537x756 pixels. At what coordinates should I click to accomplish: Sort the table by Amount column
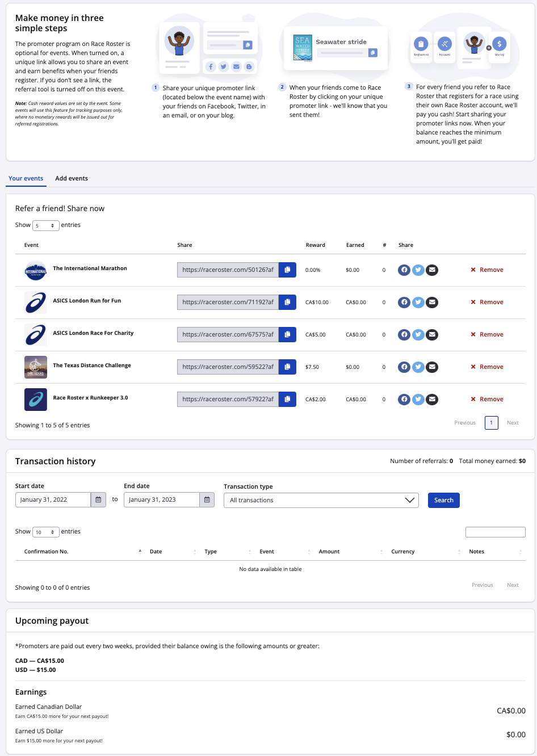pos(329,552)
